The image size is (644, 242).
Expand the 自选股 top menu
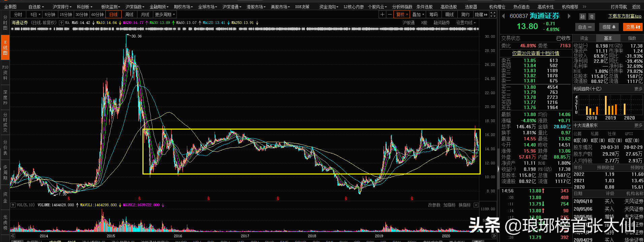tap(36, 7)
